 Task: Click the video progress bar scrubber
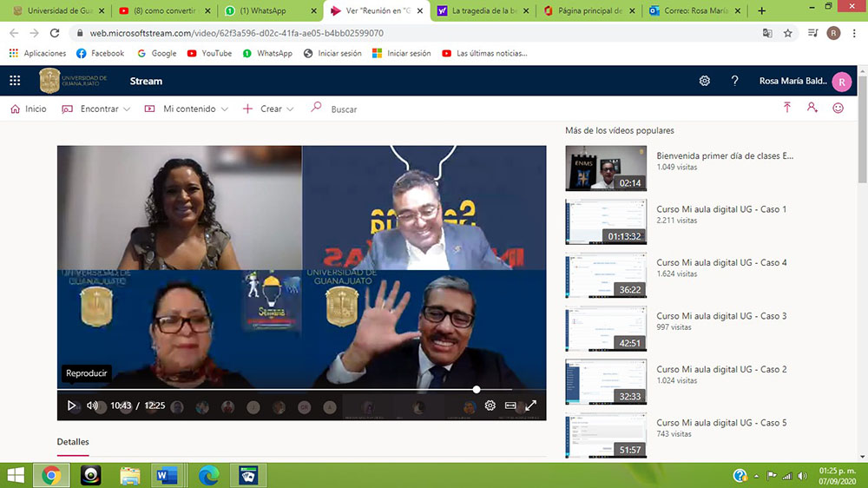pos(476,390)
